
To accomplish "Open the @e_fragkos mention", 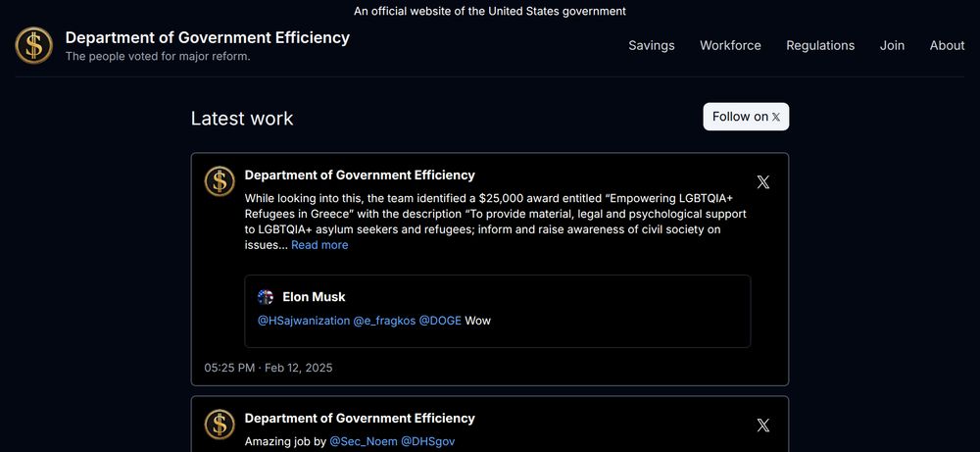I will click(x=384, y=321).
